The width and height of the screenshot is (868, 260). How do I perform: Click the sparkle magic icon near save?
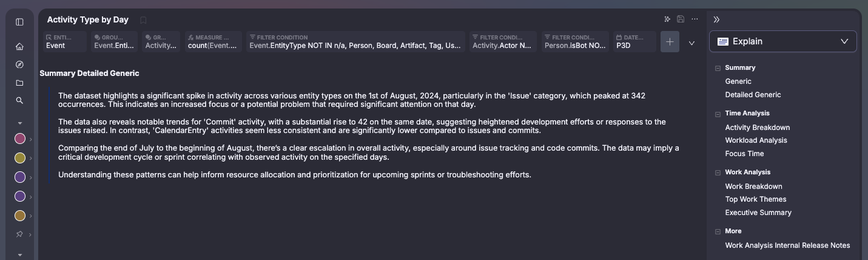pyautogui.click(x=667, y=19)
